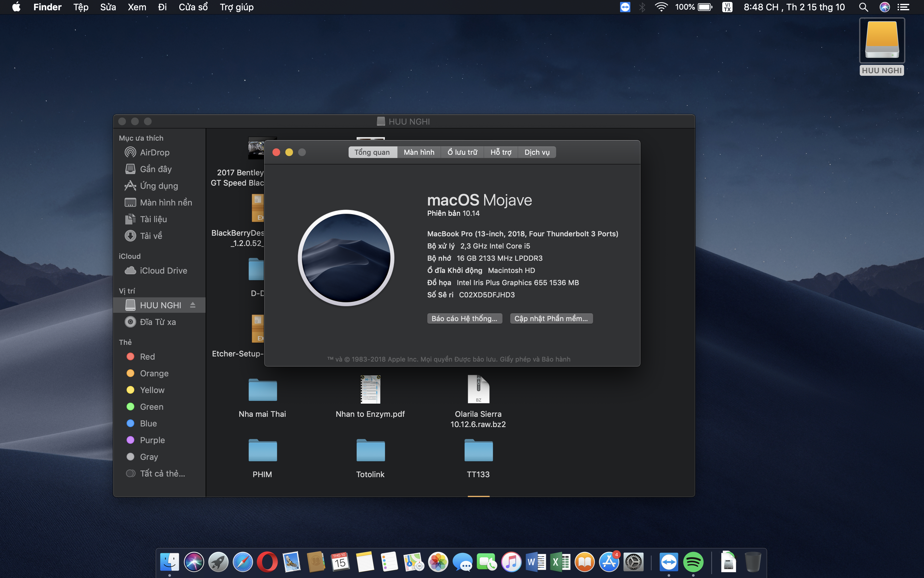Select Tài về in Finder sidebar
Image resolution: width=924 pixels, height=578 pixels.
click(159, 236)
